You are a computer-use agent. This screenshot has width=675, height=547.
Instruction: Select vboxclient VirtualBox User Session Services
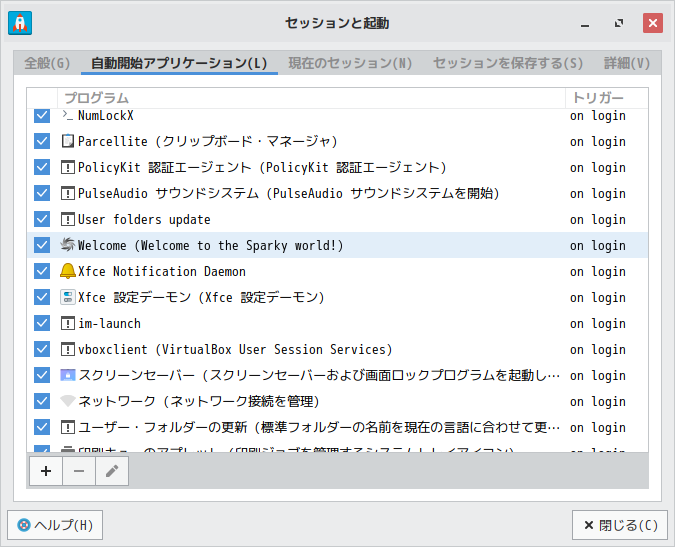click(x=235, y=349)
